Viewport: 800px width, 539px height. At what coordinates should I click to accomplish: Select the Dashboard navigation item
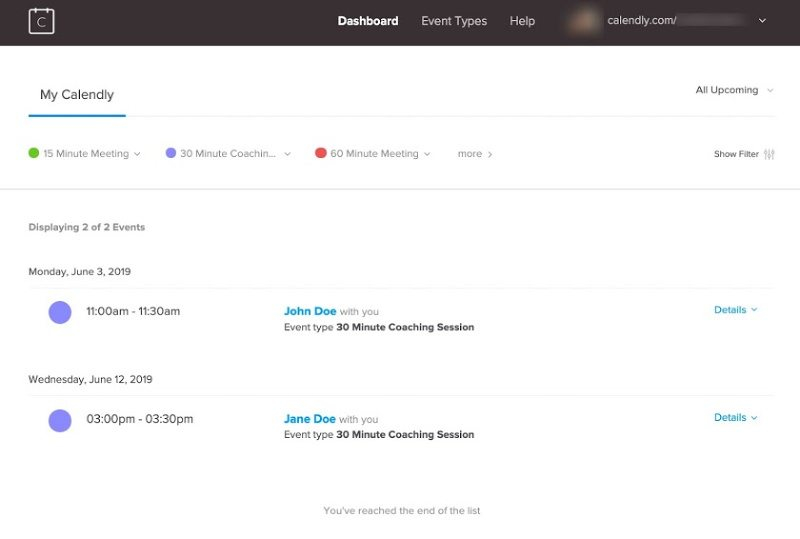click(368, 21)
